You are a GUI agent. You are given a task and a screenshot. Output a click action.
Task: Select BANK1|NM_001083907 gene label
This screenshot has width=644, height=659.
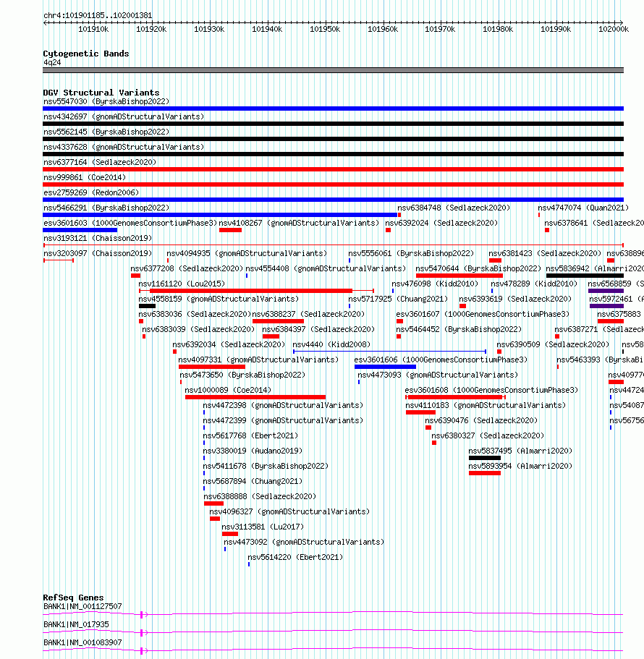(x=82, y=642)
